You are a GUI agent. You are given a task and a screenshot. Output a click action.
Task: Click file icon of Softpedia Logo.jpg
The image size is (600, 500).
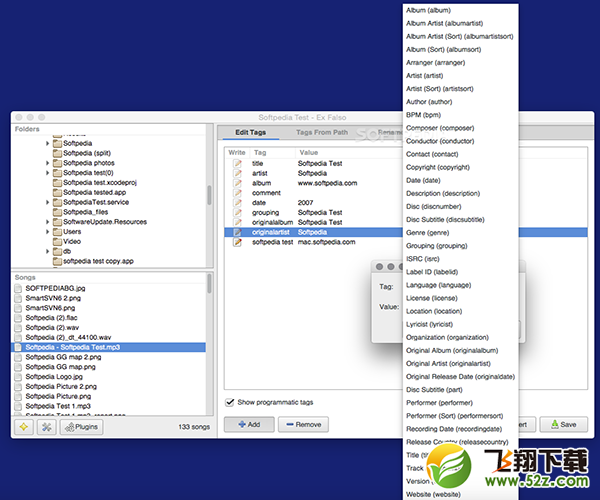[x=18, y=376]
